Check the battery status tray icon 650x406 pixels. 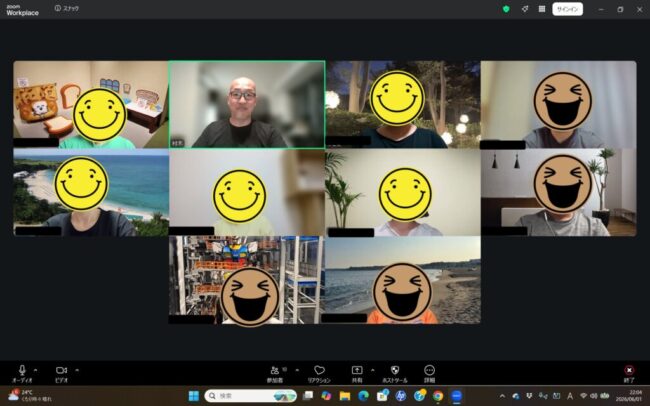pos(605,396)
